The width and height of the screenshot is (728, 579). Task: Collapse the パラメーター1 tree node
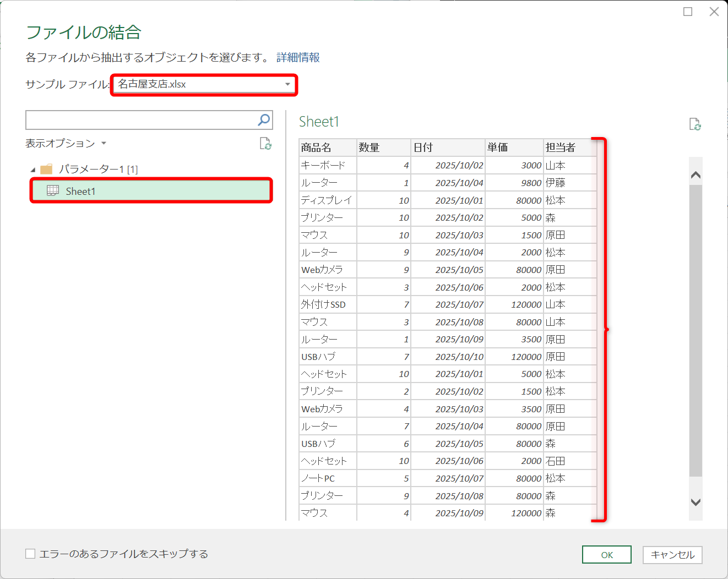point(33,169)
